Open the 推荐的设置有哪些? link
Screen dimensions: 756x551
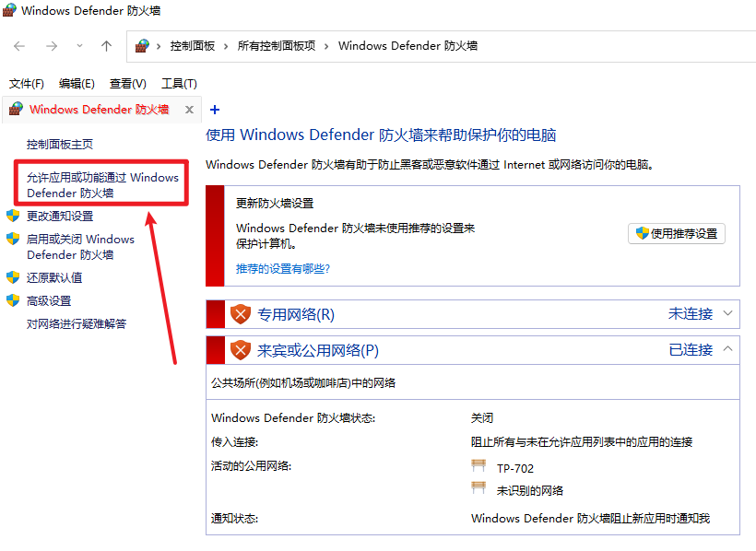(x=283, y=269)
